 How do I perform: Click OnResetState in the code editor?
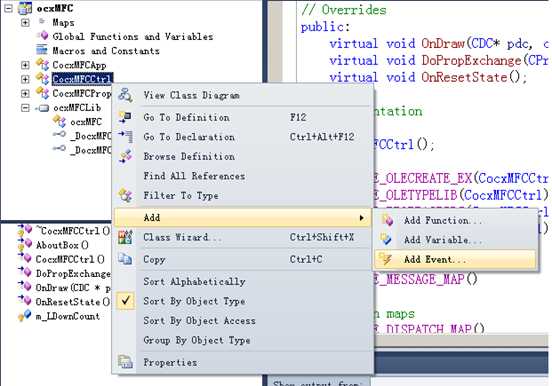click(x=464, y=77)
